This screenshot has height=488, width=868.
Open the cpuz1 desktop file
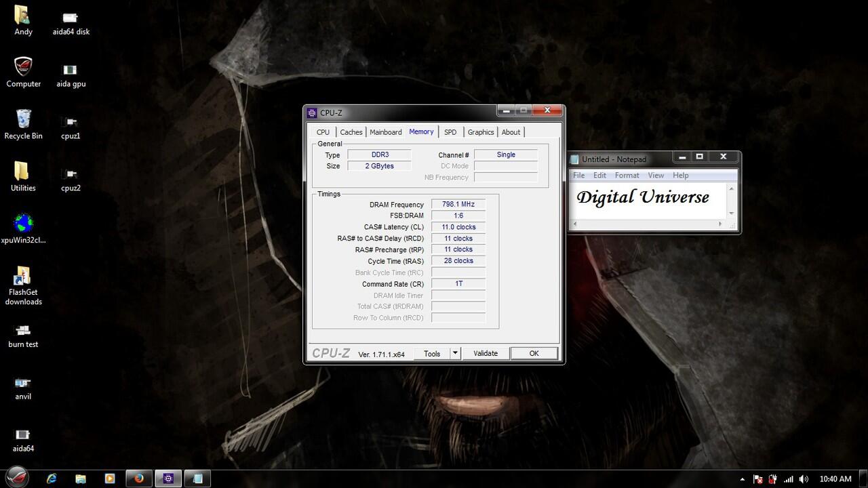coord(71,127)
